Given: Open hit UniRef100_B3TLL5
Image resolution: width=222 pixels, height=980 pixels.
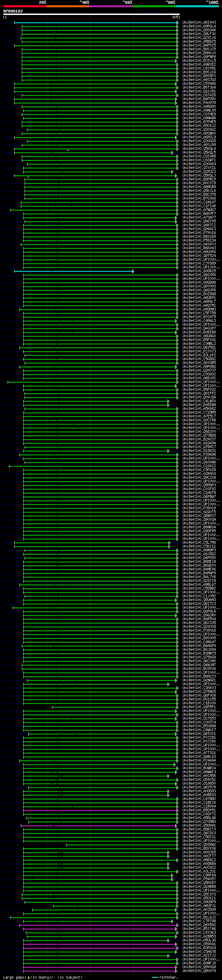Looking at the screenshot, I should click(199, 61).
